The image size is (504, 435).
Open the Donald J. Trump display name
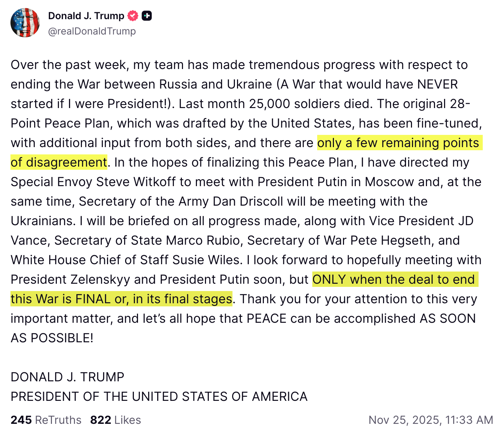tap(86, 16)
